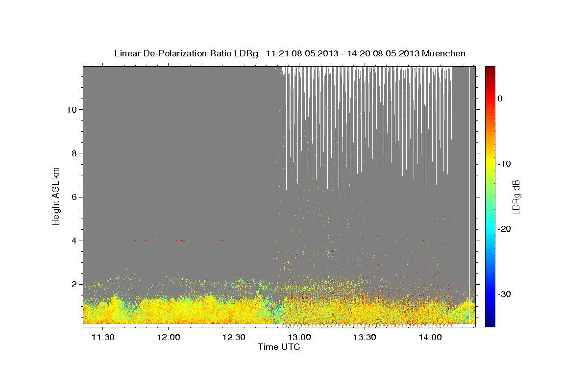Click the 'LDRg dB' colorbar label
588x392 pixels.
pos(515,197)
